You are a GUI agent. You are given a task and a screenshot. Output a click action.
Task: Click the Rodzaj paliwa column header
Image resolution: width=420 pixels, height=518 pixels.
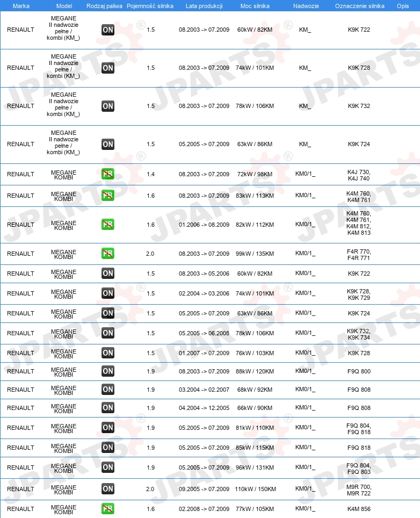click(x=104, y=6)
